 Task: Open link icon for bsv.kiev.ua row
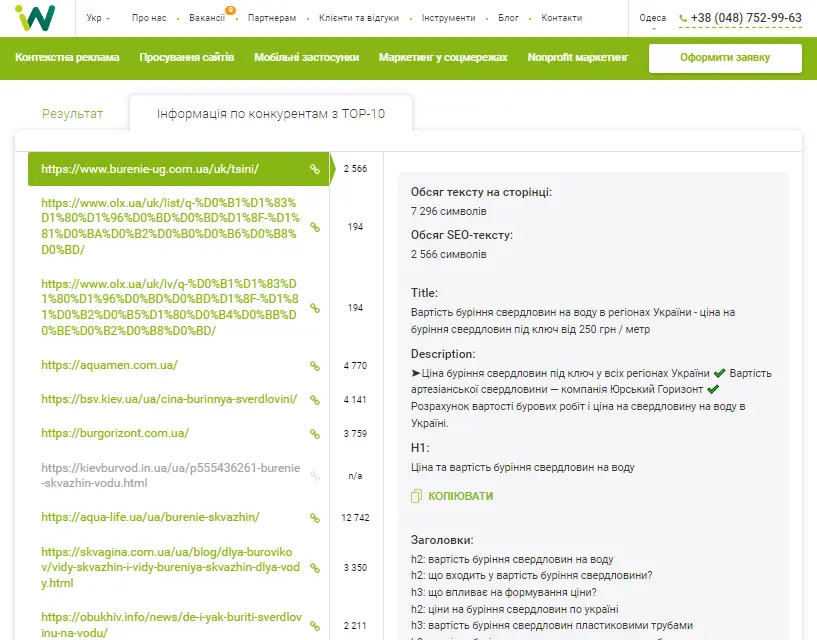(x=315, y=400)
